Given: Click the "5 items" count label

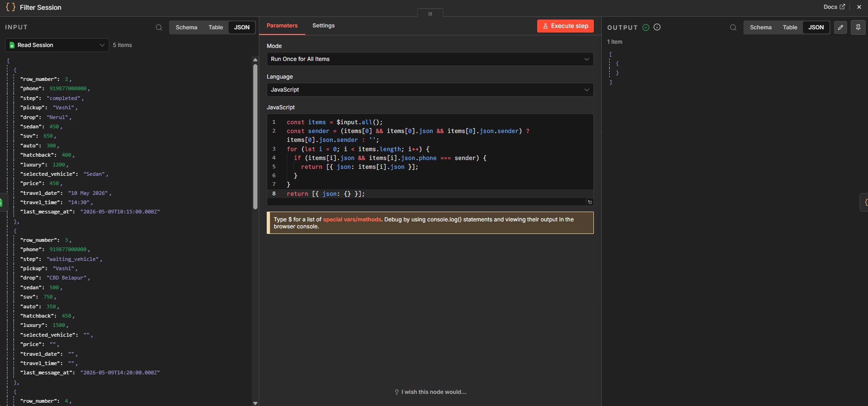Looking at the screenshot, I should 122,45.
